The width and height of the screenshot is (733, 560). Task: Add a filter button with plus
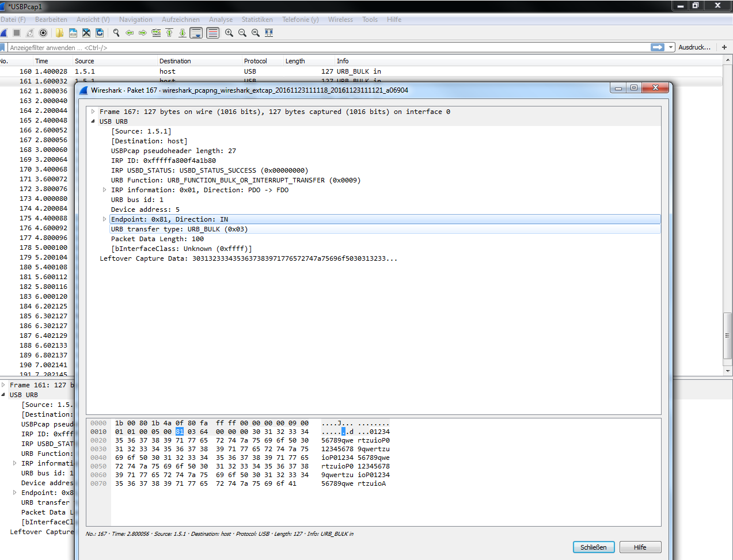(724, 47)
